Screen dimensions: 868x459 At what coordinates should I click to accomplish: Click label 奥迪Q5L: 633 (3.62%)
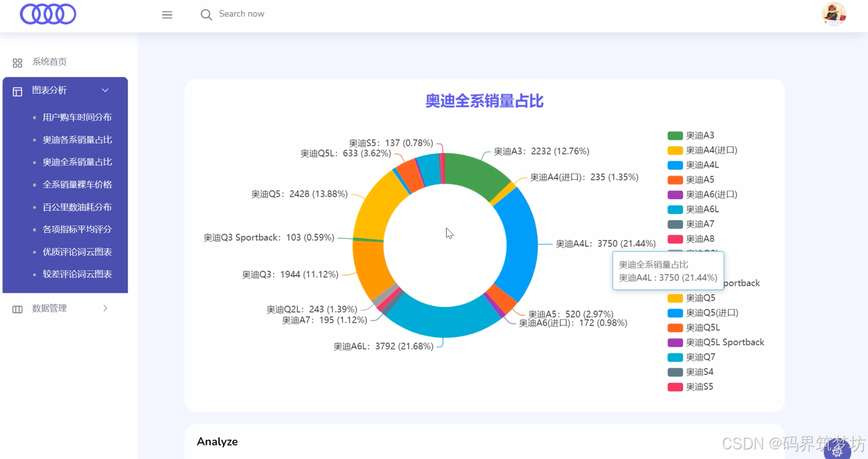[346, 153]
